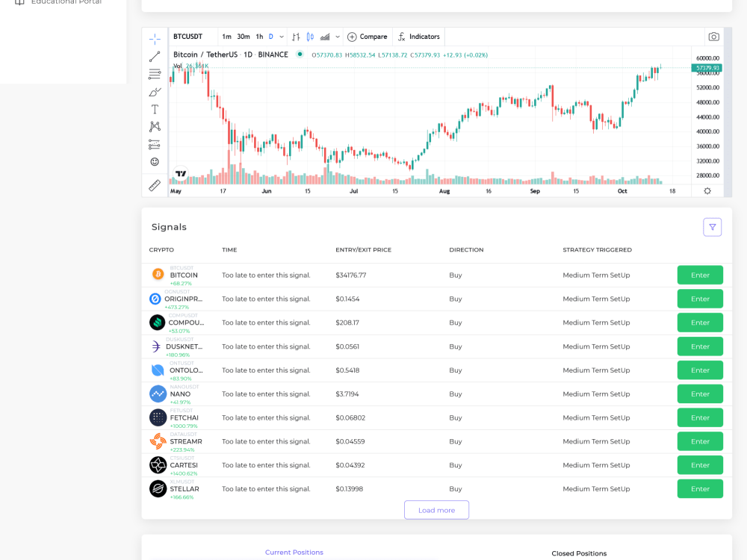This screenshot has height=560, width=747.
Task: Open the emoji icons tool
Action: click(155, 162)
